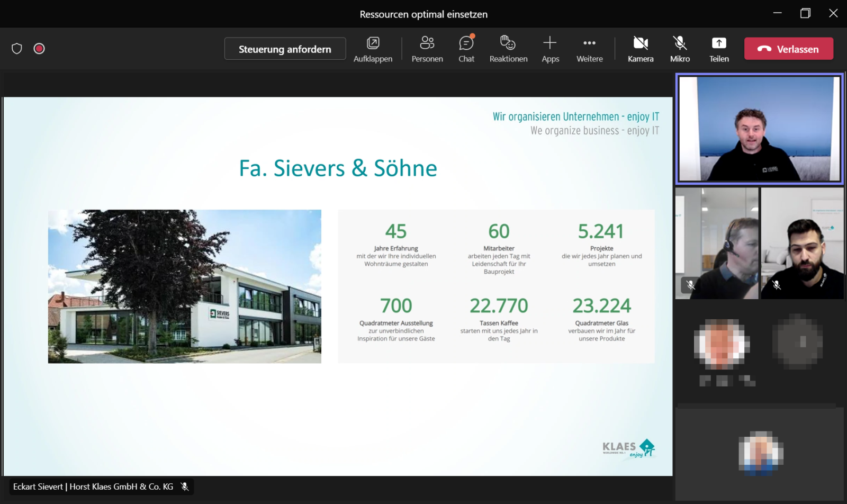847x504 pixels.
Task: Click the red recording indicator
Action: click(39, 49)
